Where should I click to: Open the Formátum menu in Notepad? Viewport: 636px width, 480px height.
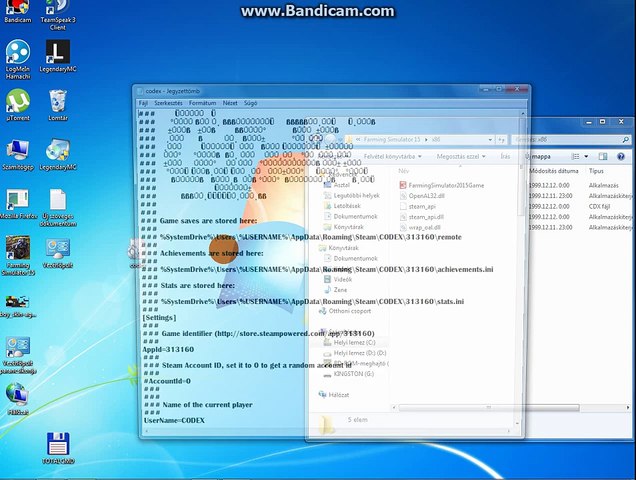(202, 103)
